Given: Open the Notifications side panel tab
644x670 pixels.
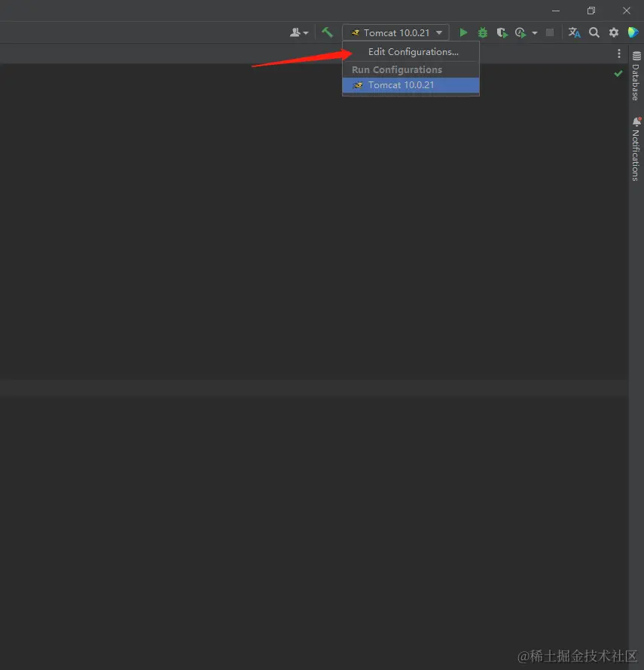Looking at the screenshot, I should [x=636, y=148].
